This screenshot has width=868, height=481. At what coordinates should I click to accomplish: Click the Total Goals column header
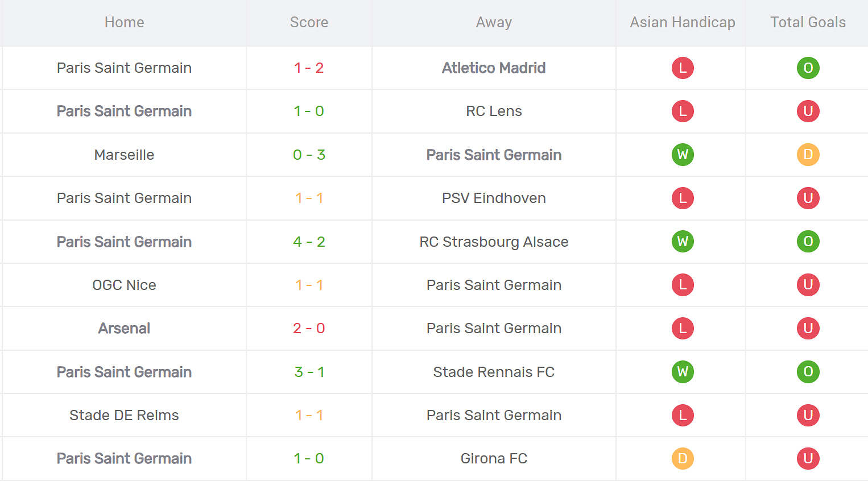[808, 22]
